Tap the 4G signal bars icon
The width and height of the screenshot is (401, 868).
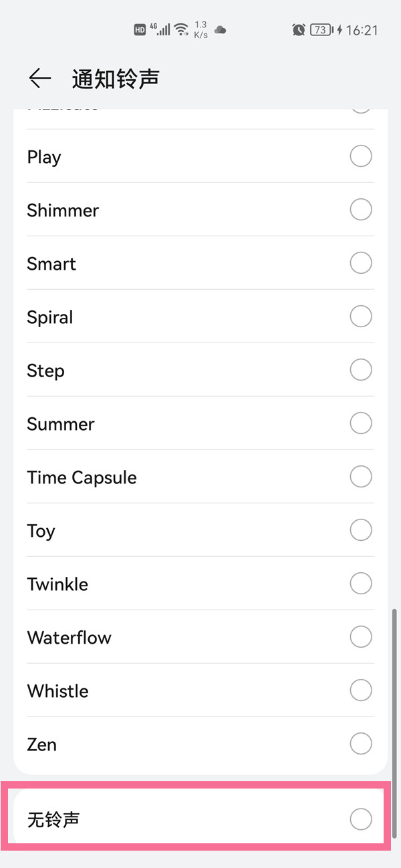(x=160, y=30)
